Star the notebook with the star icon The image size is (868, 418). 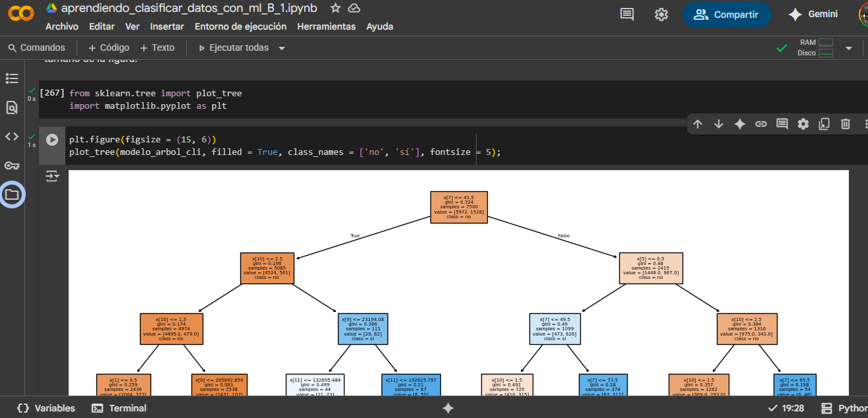pyautogui.click(x=335, y=8)
